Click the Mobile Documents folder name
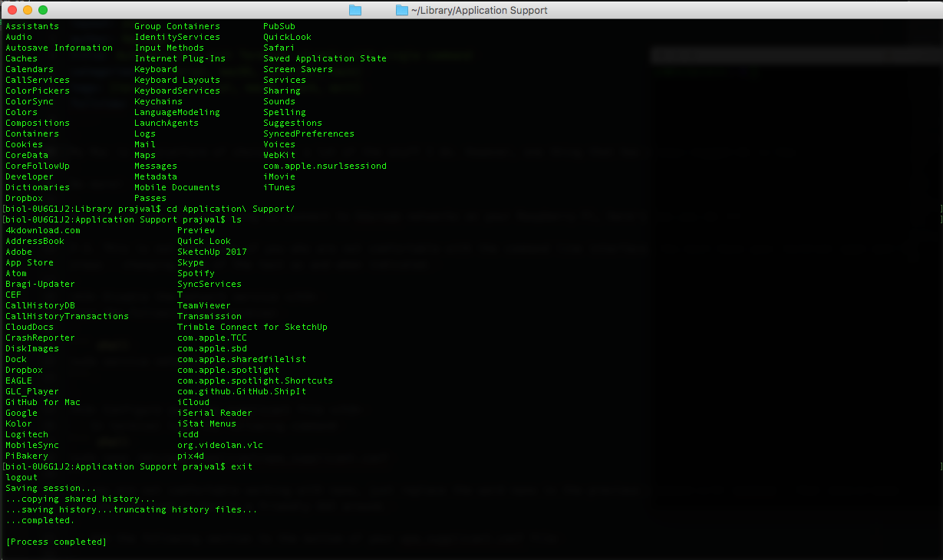The height and width of the screenshot is (560, 943). [x=176, y=187]
